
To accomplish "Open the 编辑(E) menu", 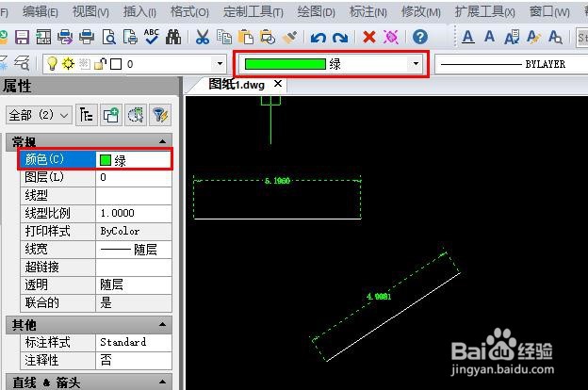I will [41, 12].
